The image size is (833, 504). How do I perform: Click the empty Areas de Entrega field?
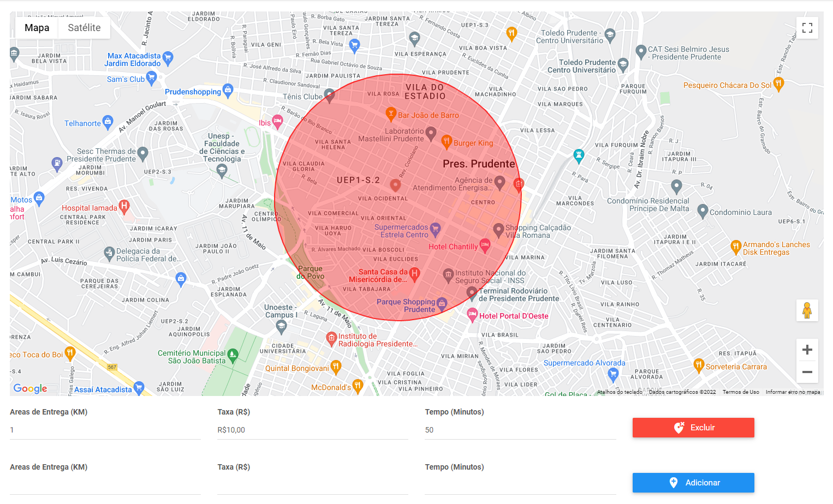coord(105,485)
